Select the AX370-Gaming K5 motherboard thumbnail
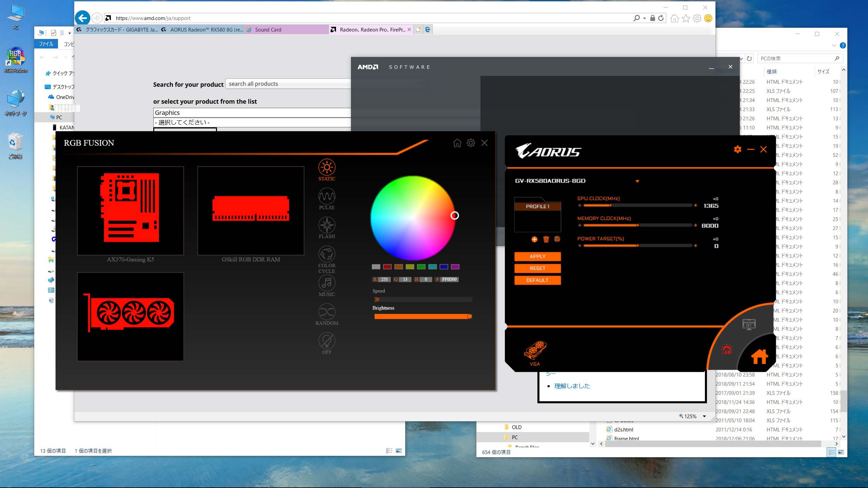The height and width of the screenshot is (488, 868). pos(131,210)
